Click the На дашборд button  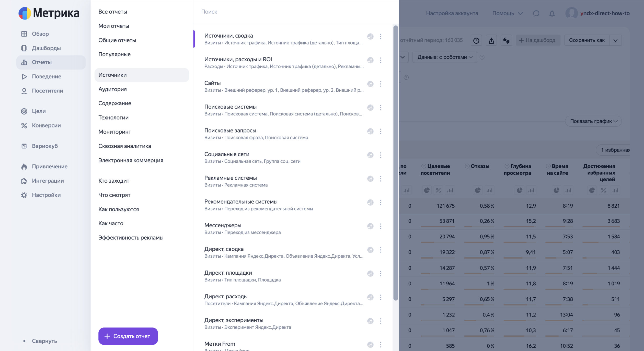pyautogui.click(x=538, y=40)
